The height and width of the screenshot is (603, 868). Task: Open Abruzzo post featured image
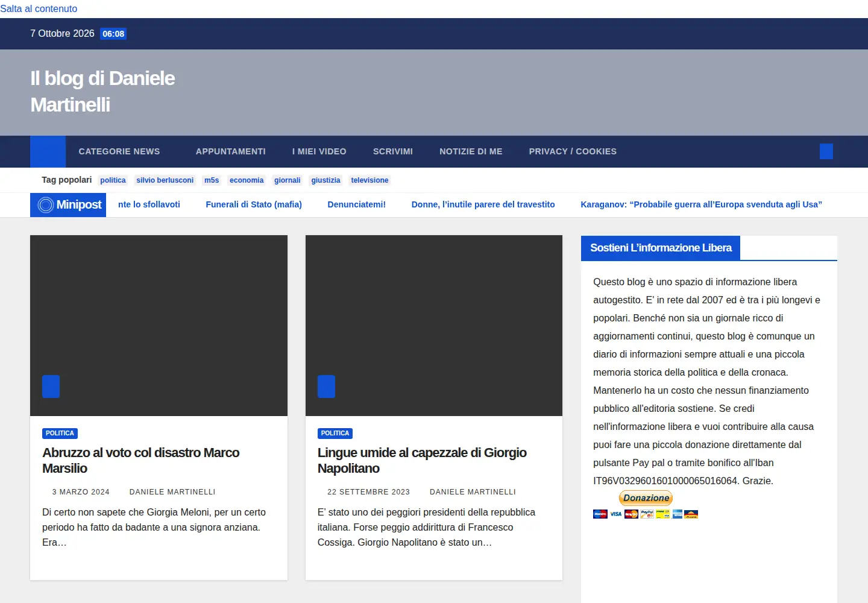pyautogui.click(x=159, y=326)
